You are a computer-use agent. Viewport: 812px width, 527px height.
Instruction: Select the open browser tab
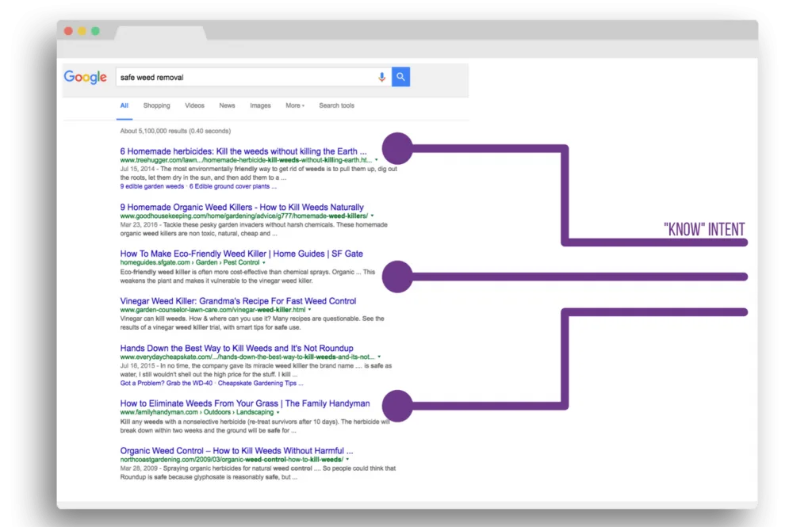click(160, 32)
